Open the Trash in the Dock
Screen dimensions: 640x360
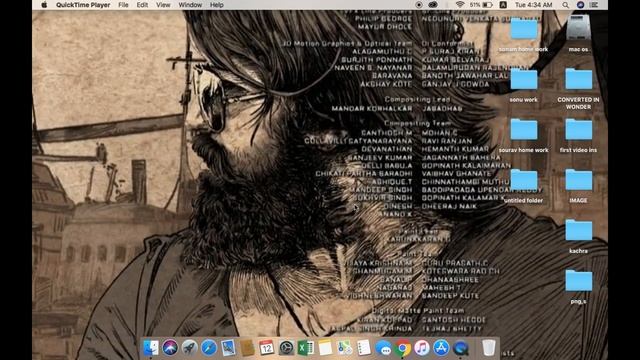[x=489, y=348]
